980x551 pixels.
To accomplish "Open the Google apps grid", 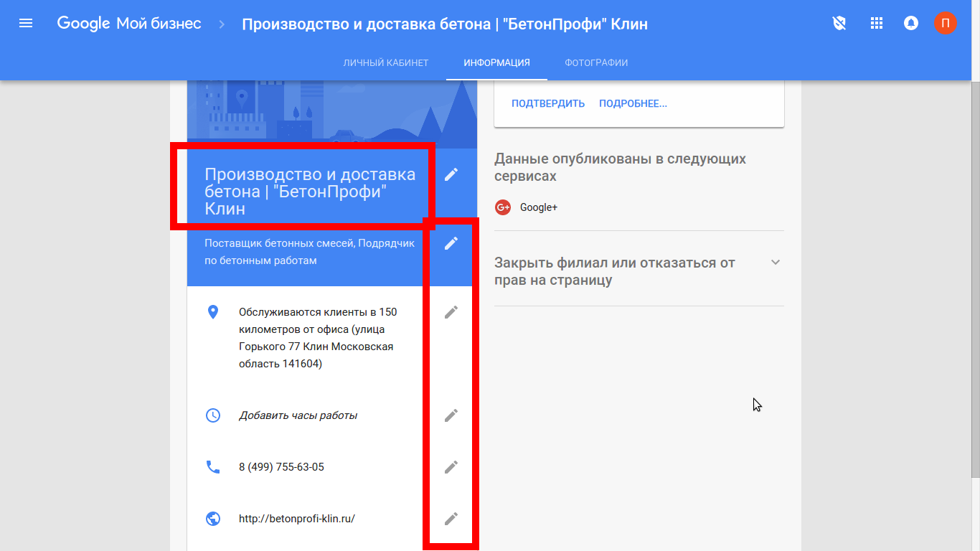I will pyautogui.click(x=876, y=24).
